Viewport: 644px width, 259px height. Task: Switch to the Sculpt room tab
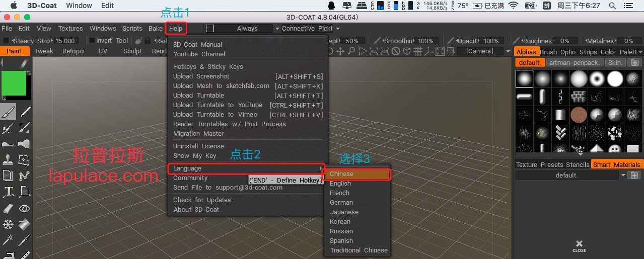tap(132, 51)
